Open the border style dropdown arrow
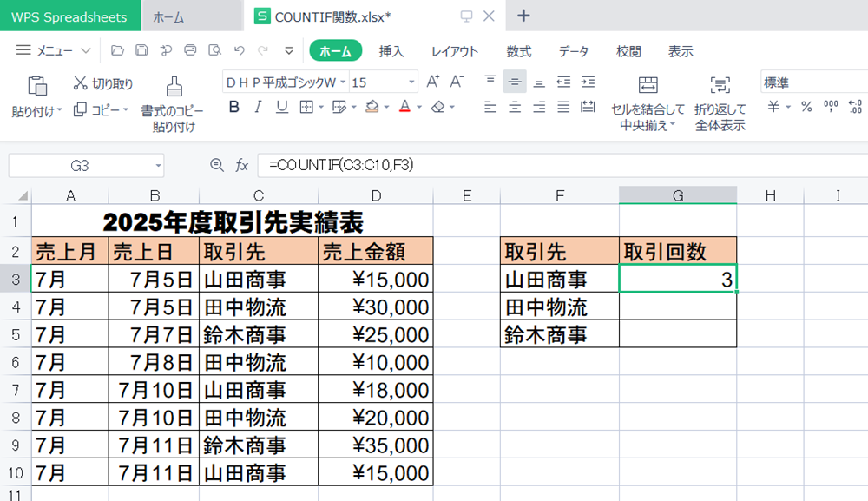 pos(321,108)
